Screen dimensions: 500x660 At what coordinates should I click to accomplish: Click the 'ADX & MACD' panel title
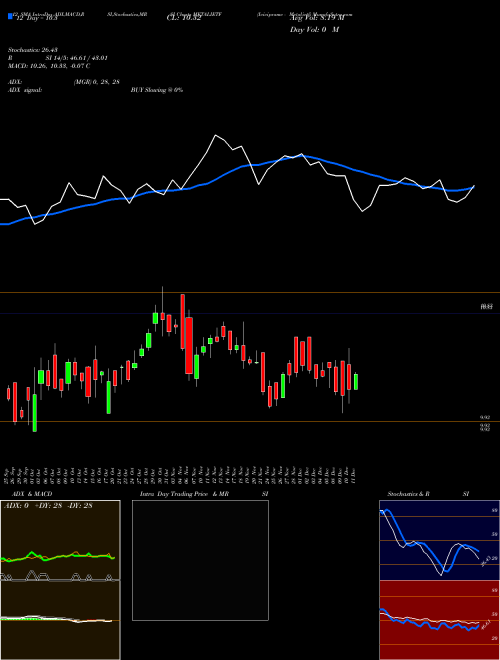(32, 494)
